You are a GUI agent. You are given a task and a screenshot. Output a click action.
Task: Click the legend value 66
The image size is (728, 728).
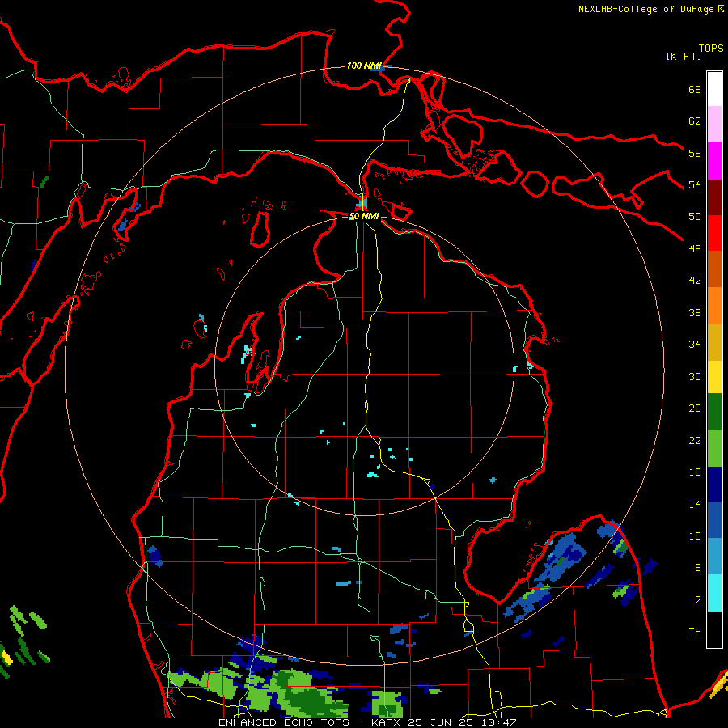click(x=695, y=89)
